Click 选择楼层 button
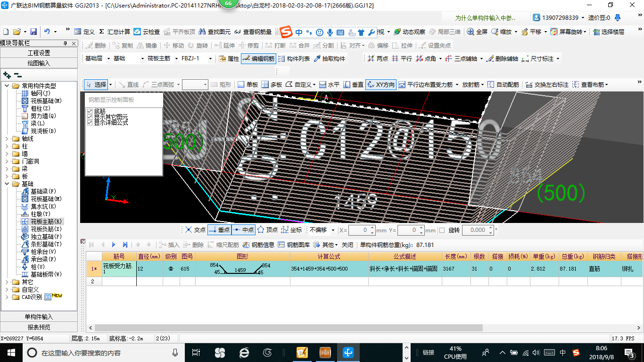The image size is (644, 362). coord(609,32)
